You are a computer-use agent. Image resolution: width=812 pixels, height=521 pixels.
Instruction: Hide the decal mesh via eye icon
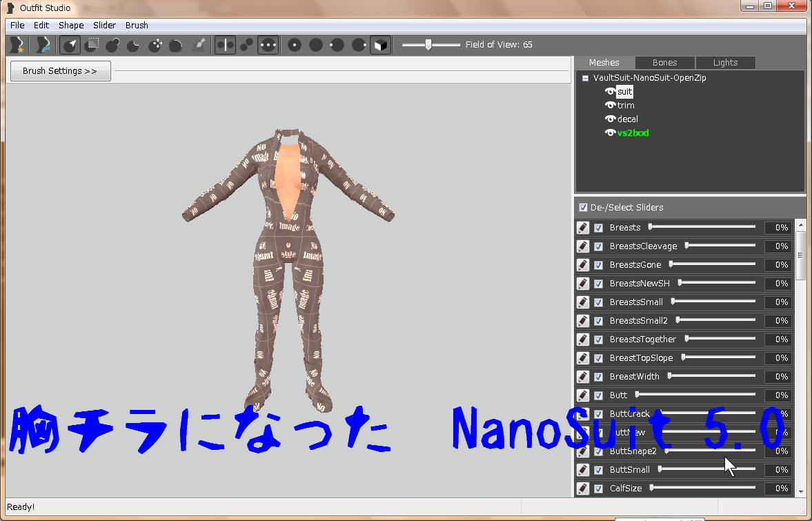click(610, 119)
